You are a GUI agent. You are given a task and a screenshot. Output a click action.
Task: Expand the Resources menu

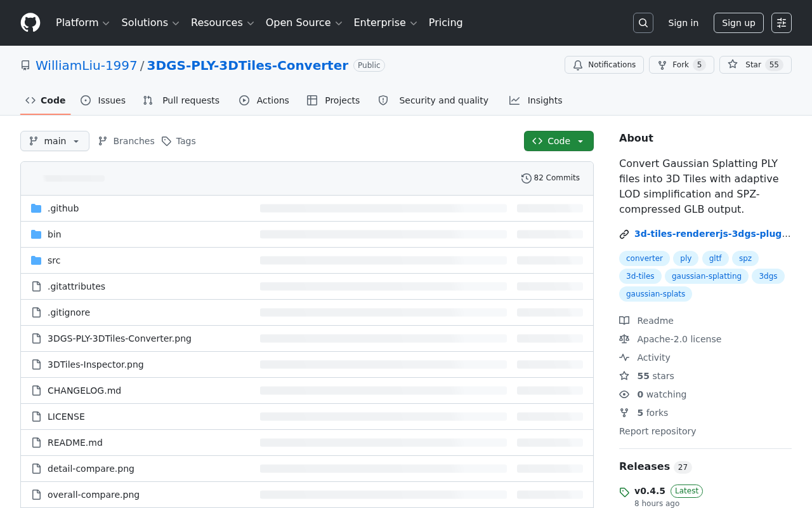[222, 23]
